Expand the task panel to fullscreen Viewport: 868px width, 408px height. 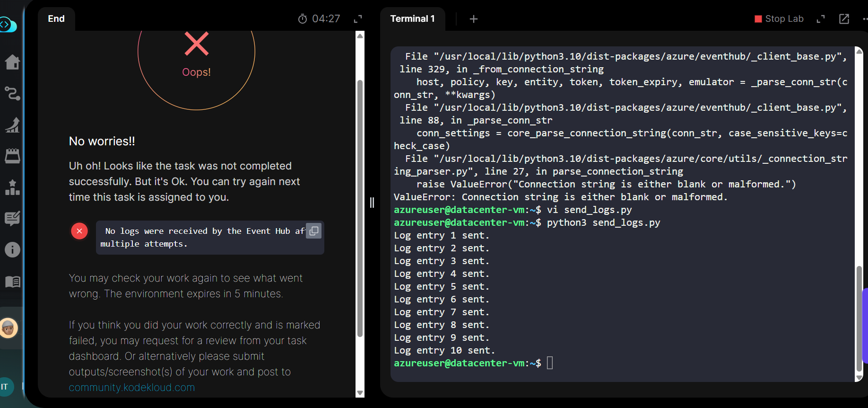(x=358, y=19)
